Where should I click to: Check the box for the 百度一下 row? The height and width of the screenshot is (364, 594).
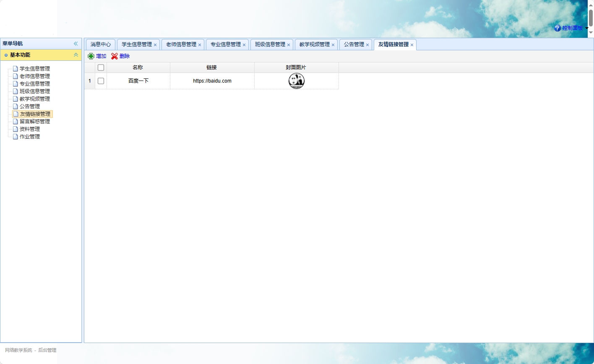101,81
